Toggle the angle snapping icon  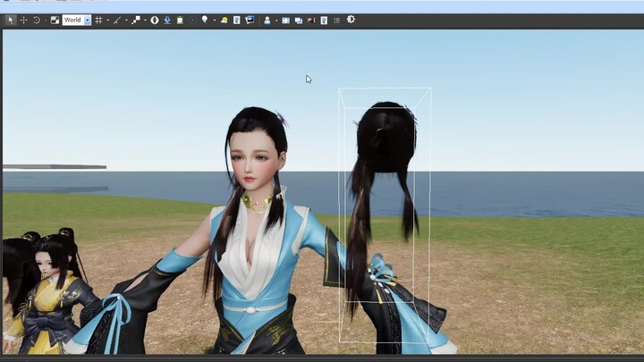(x=117, y=20)
